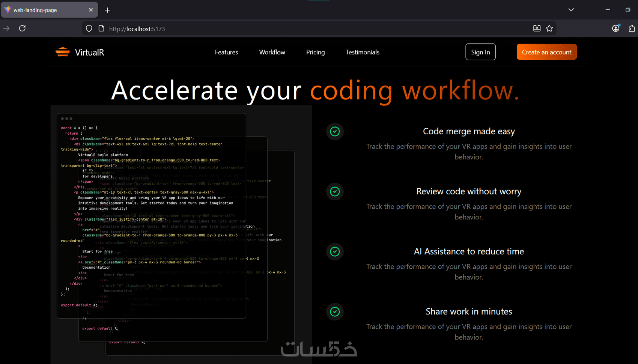
Task: Click check icon beside Review code without worry
Action: pos(335,191)
